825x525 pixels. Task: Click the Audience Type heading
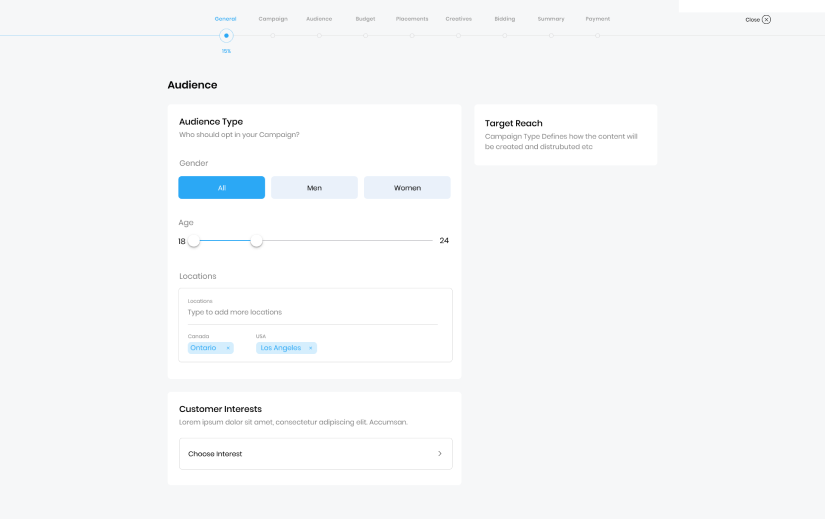point(211,122)
